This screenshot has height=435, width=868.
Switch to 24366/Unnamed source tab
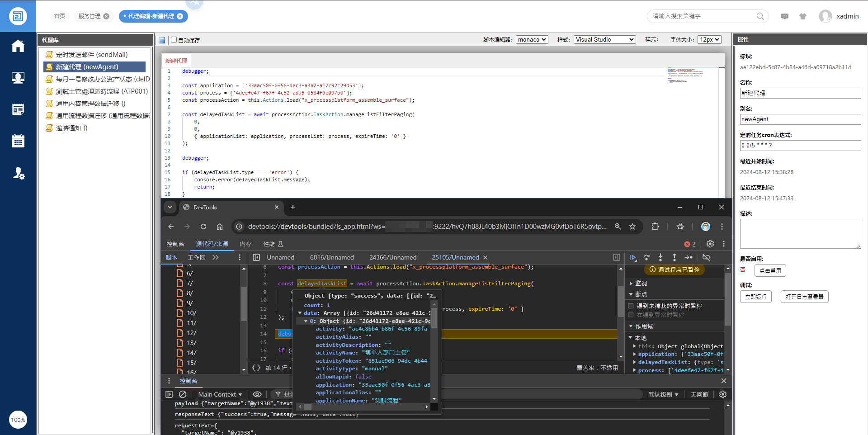(x=392, y=257)
